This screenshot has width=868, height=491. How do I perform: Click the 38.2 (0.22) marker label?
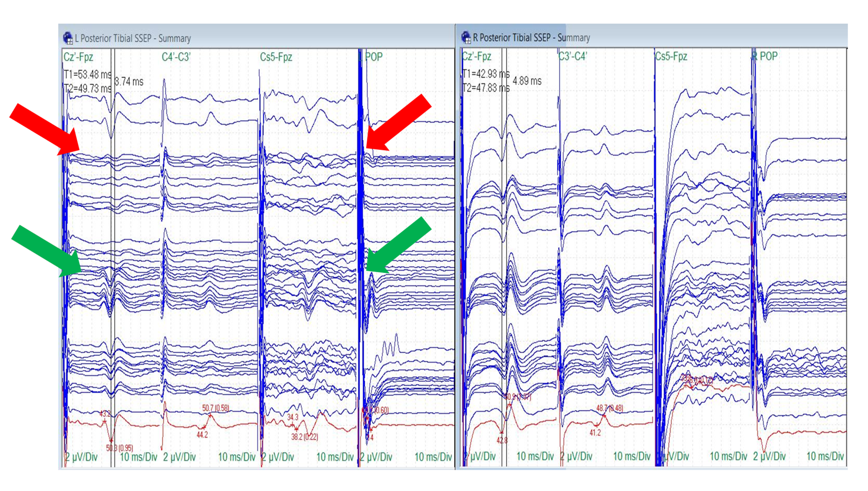[x=305, y=437]
